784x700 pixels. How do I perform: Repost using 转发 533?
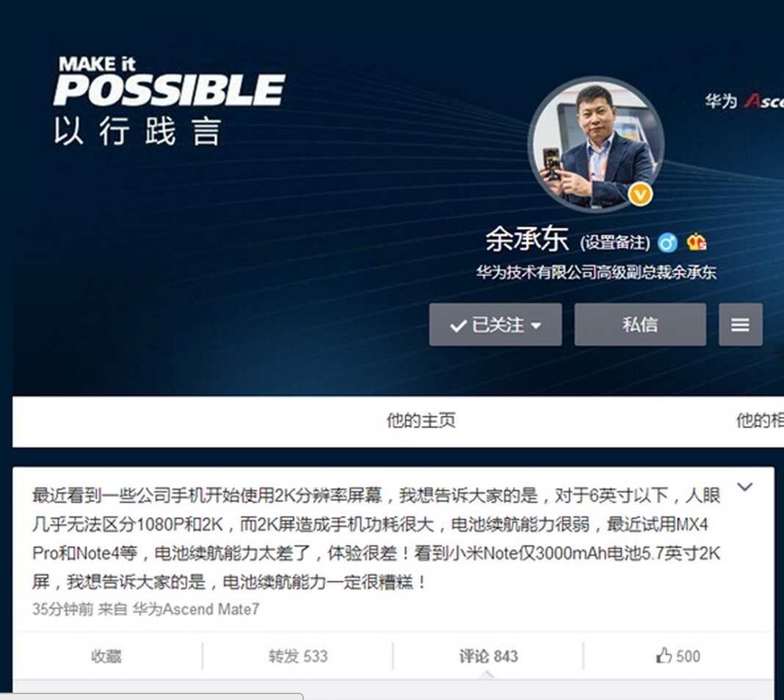[x=298, y=655]
